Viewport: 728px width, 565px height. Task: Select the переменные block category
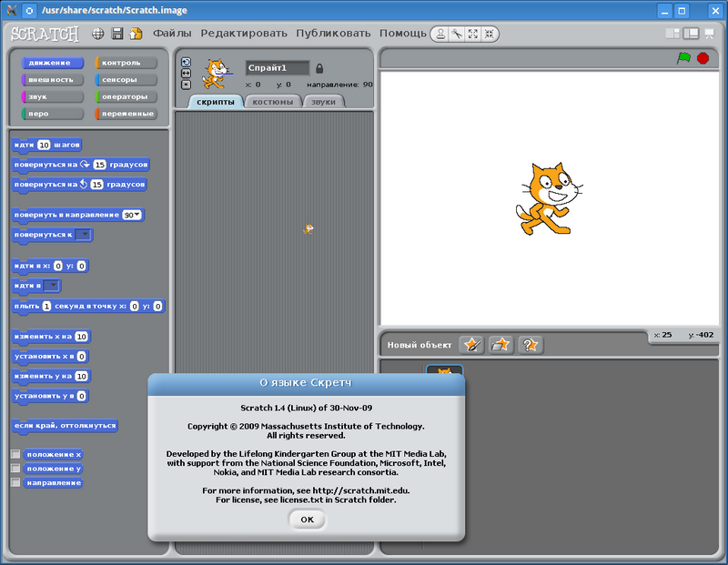point(126,114)
